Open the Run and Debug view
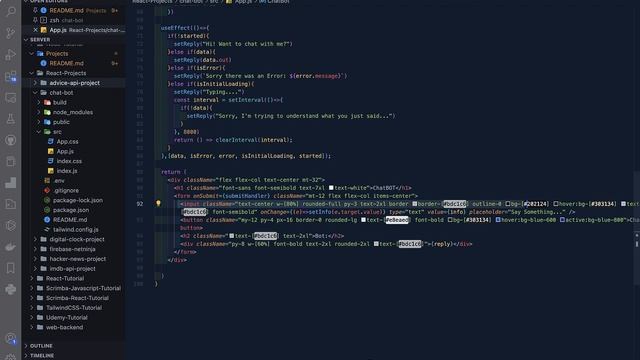This screenshot has height=360, width=640. click(x=11, y=54)
